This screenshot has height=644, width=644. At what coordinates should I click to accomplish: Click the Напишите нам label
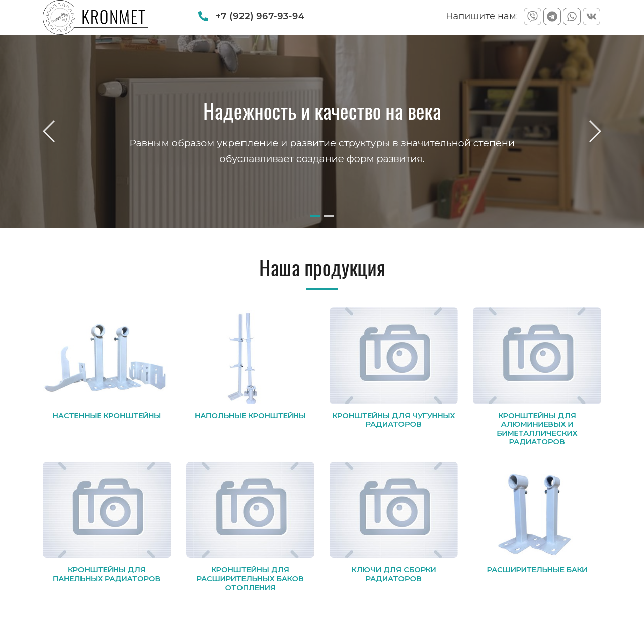tap(481, 16)
